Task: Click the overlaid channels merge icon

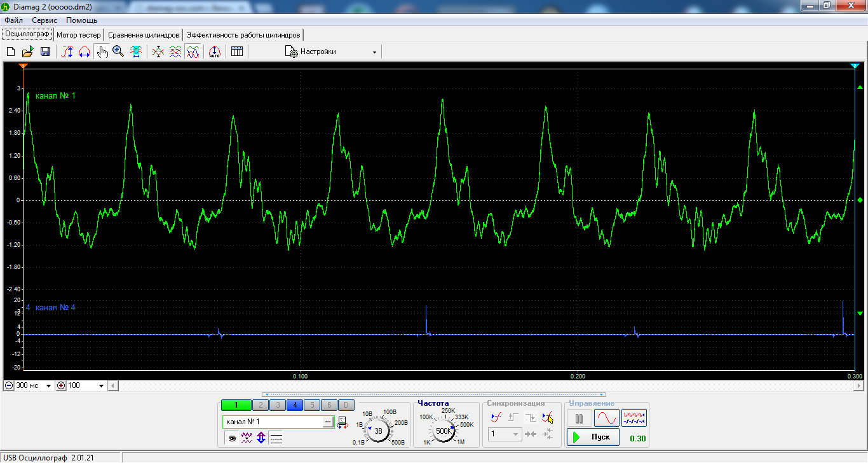Action: point(159,52)
